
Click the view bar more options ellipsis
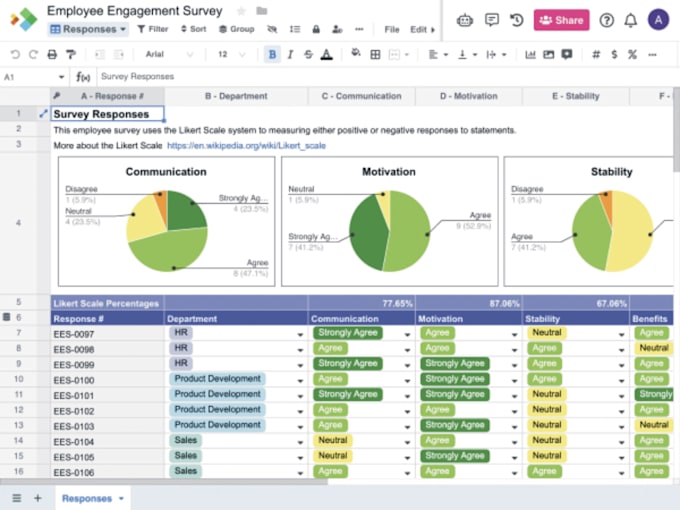click(359, 29)
